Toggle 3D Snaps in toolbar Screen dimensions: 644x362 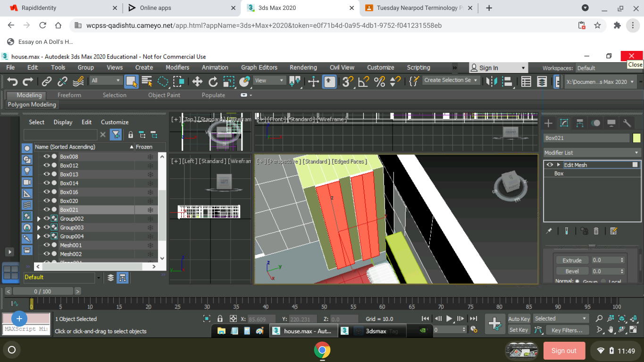[x=348, y=82]
